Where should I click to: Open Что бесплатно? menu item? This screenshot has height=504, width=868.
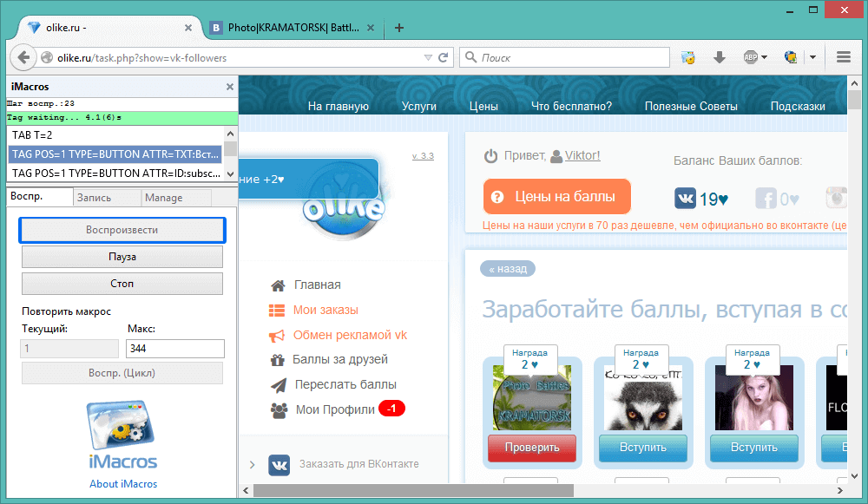[571, 106]
